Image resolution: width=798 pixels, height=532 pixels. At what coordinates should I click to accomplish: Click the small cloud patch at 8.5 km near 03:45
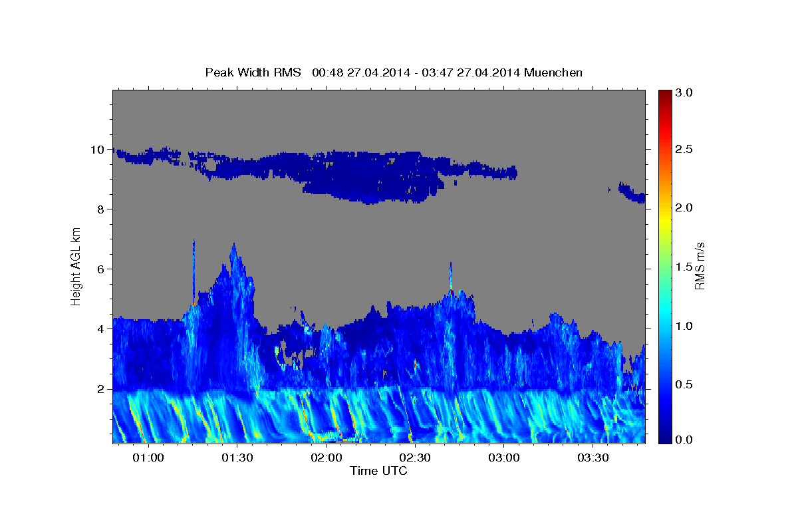(631, 193)
